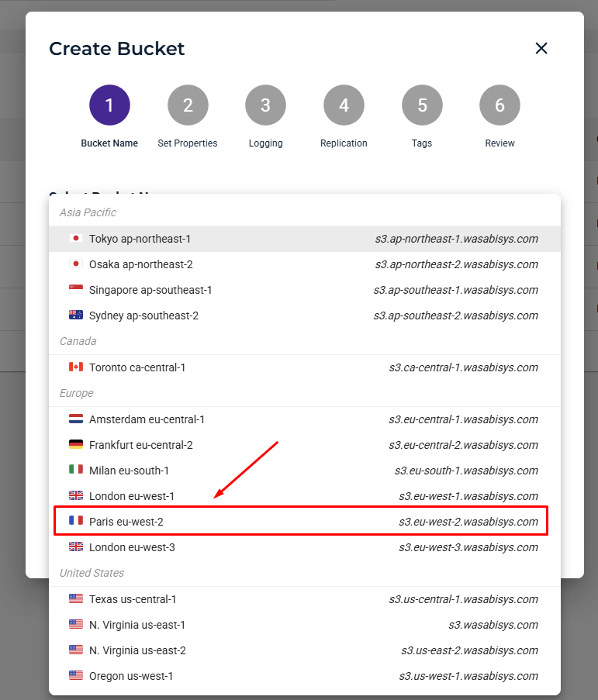Pick Singapore ap-southeast-1 from list

(305, 290)
